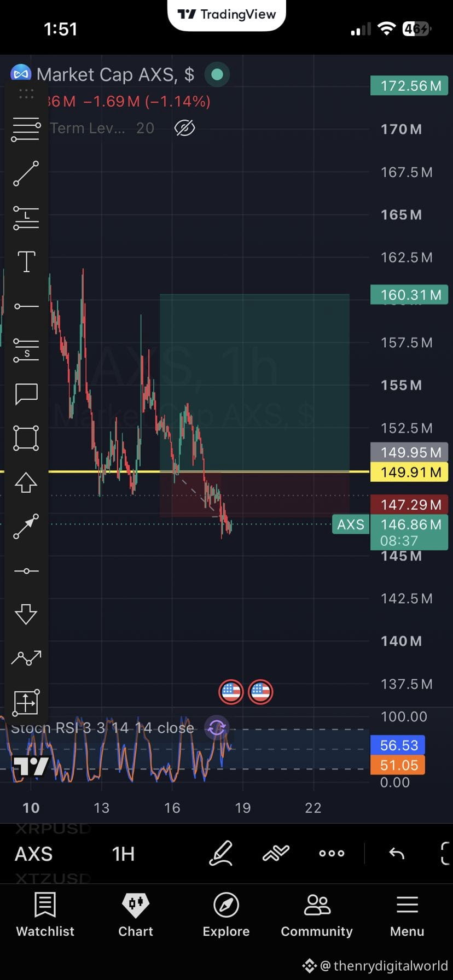Open the Indicators panel icon
Viewport: 453px width, 980px height.
tap(276, 853)
